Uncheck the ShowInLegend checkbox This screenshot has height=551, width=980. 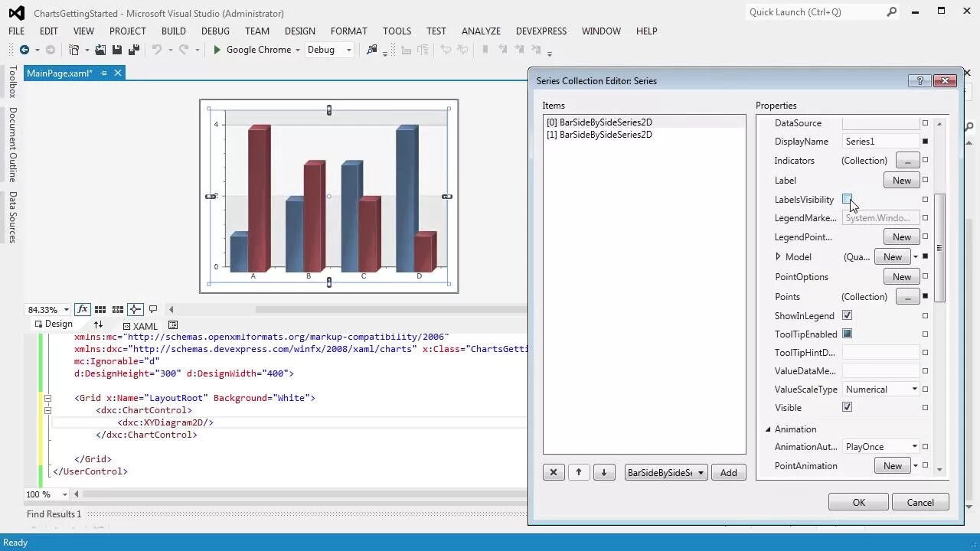click(847, 315)
